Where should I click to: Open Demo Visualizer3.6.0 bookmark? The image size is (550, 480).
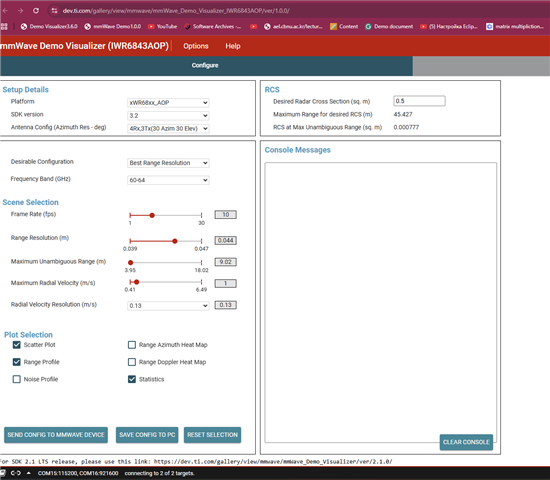pos(49,26)
